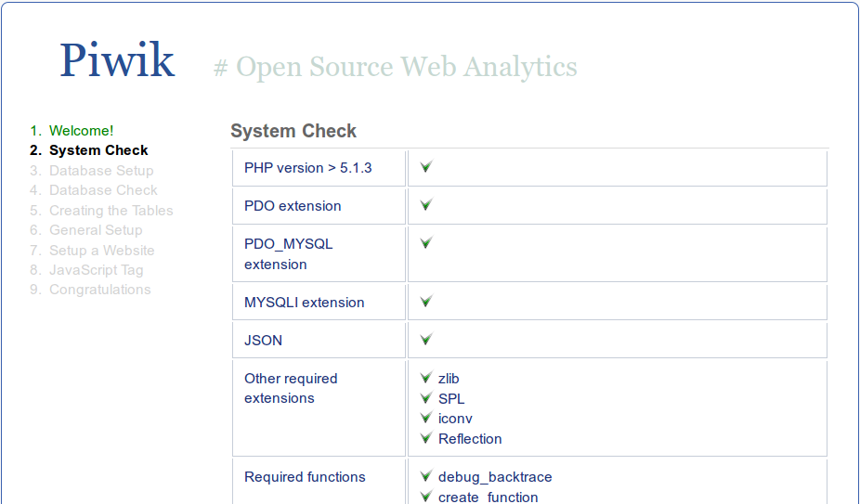
Task: Click the 'debug_backtrace' function text
Action: [495, 477]
